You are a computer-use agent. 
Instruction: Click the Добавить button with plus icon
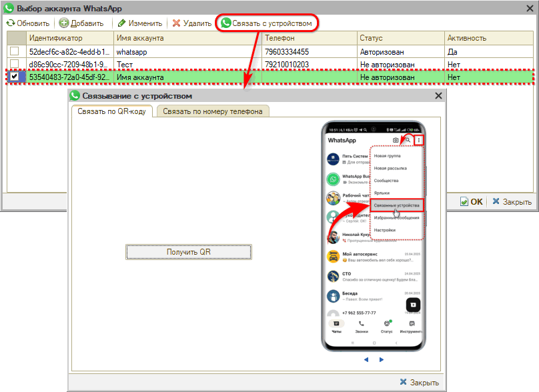click(x=81, y=23)
